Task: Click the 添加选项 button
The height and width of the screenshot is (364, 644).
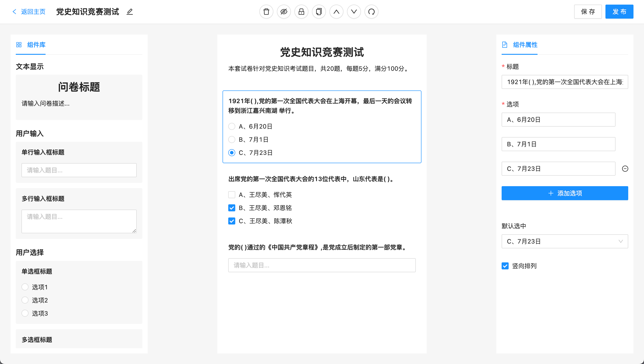Action: [564, 193]
